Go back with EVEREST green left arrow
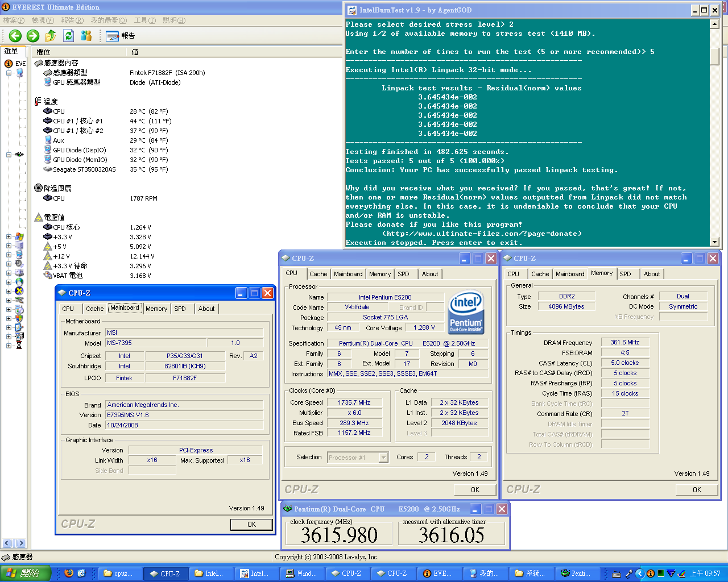Screen dimensions: 728x582 click(15, 36)
